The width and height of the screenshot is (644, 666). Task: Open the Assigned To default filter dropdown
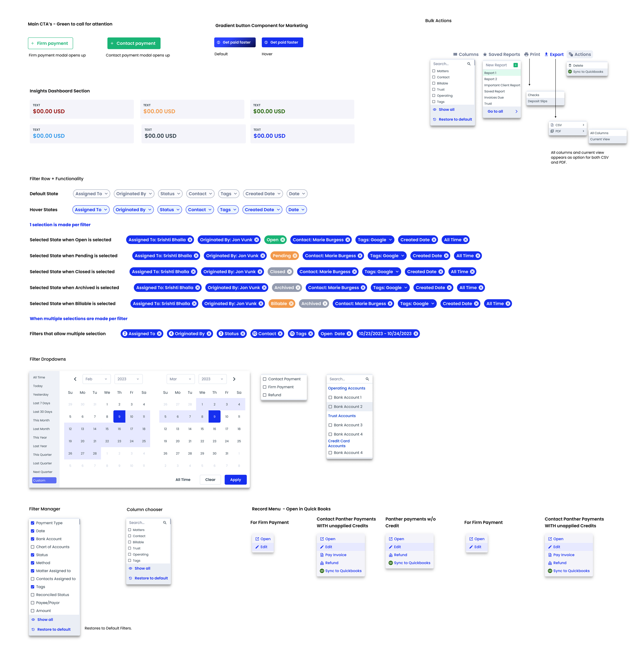(x=92, y=194)
